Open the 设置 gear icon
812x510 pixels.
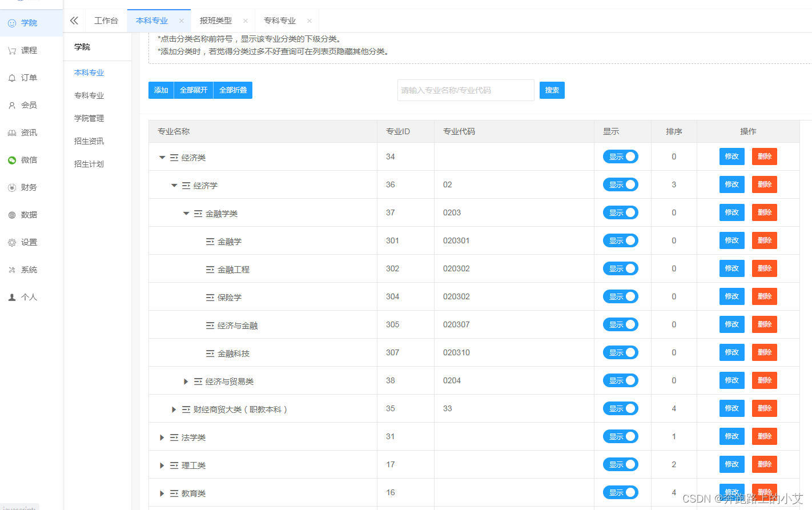12,243
